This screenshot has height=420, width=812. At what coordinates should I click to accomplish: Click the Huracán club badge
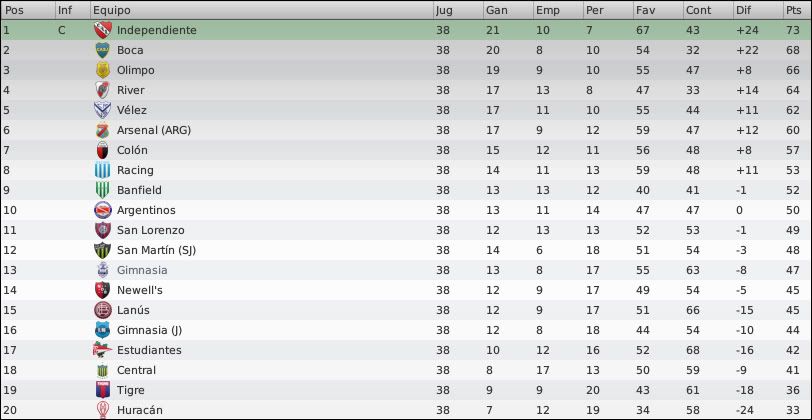click(103, 410)
